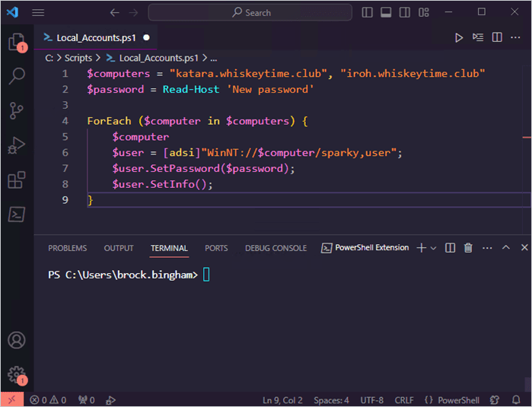This screenshot has height=407, width=532.
Task: Click [adsi] type accelerator on line 6
Action: tap(182, 153)
